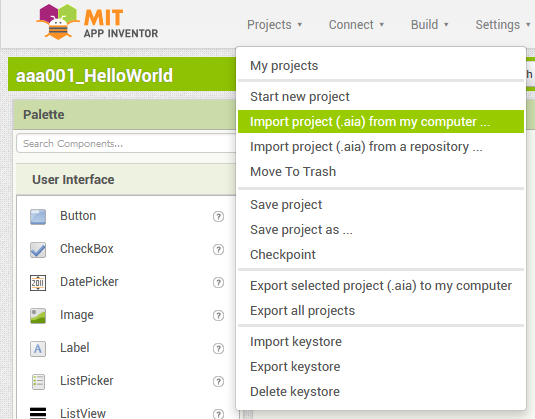Select Import project (.aia) from my computer
The height and width of the screenshot is (419, 535).
381,121
